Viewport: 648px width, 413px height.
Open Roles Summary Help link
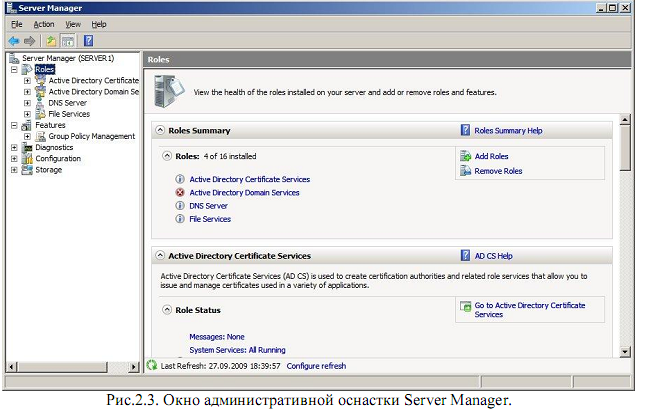pos(508,131)
